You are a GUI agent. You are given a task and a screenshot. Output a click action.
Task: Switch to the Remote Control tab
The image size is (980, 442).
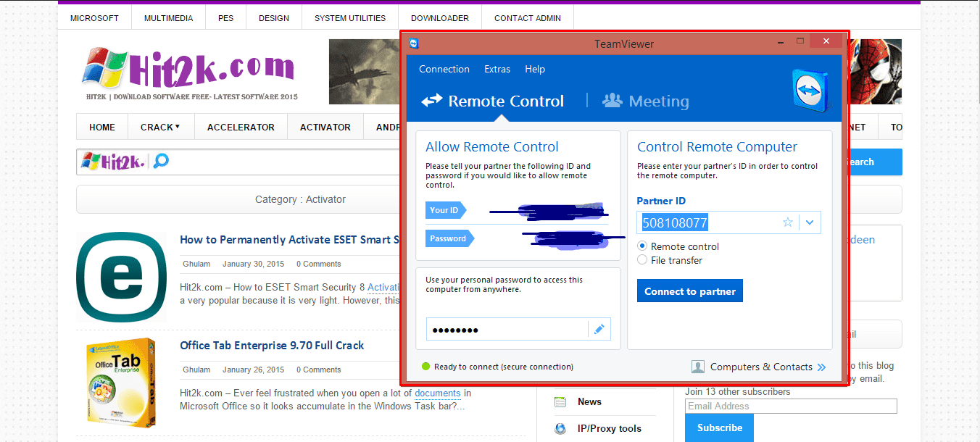point(493,101)
